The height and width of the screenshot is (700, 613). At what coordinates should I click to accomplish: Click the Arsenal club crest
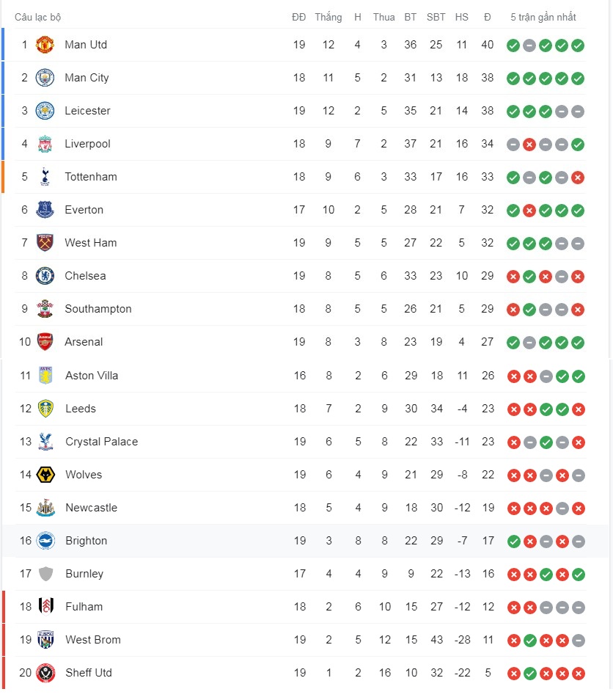tap(45, 342)
